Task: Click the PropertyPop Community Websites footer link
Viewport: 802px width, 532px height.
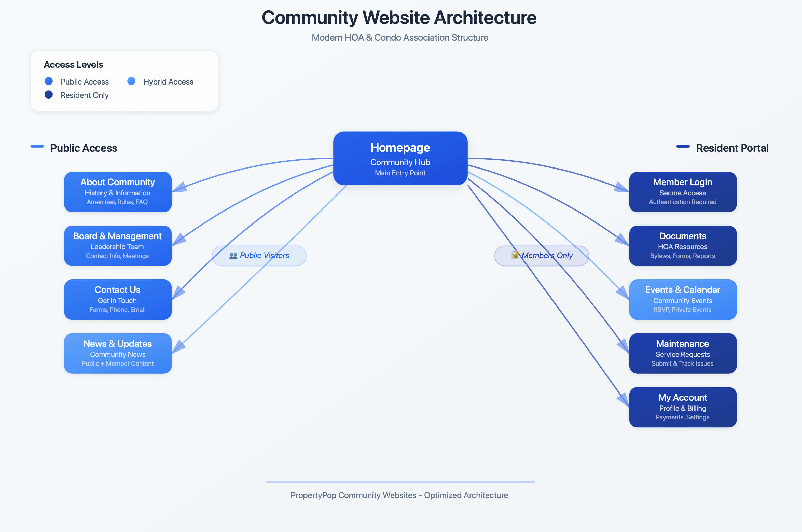Action: coord(400,495)
